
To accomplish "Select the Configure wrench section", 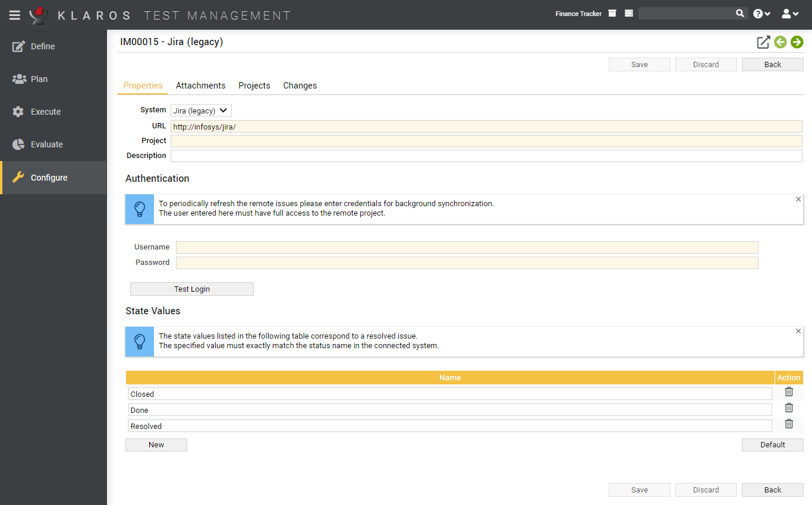I will (x=48, y=177).
